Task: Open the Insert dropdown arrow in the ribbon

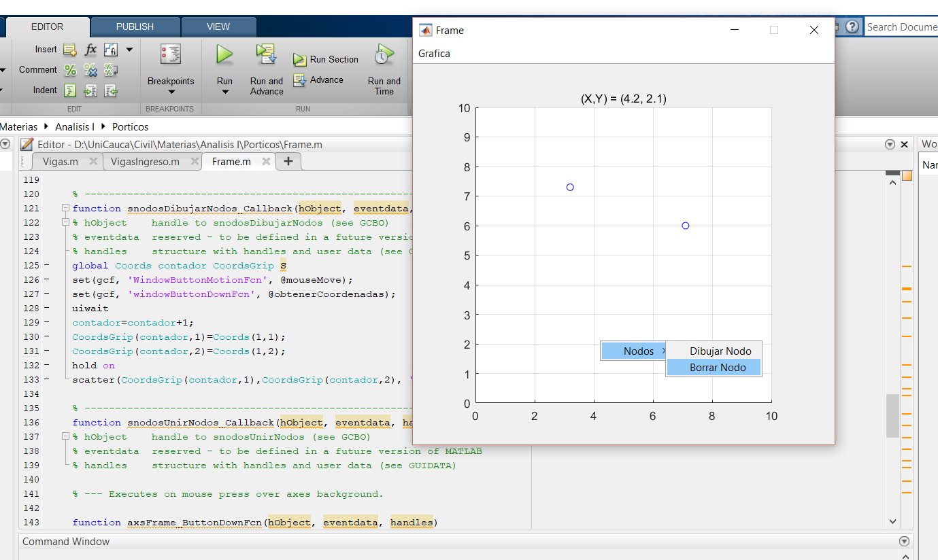Action: [x=129, y=50]
